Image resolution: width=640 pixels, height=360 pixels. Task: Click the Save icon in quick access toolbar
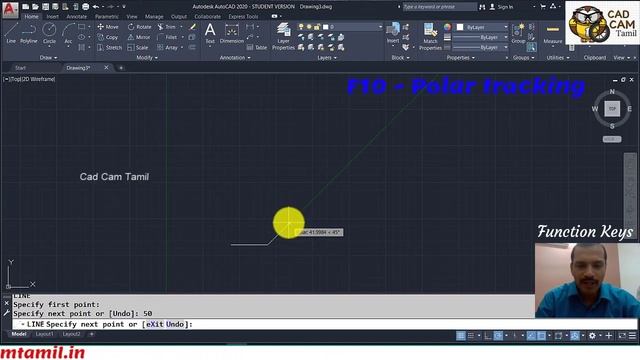click(x=45, y=7)
